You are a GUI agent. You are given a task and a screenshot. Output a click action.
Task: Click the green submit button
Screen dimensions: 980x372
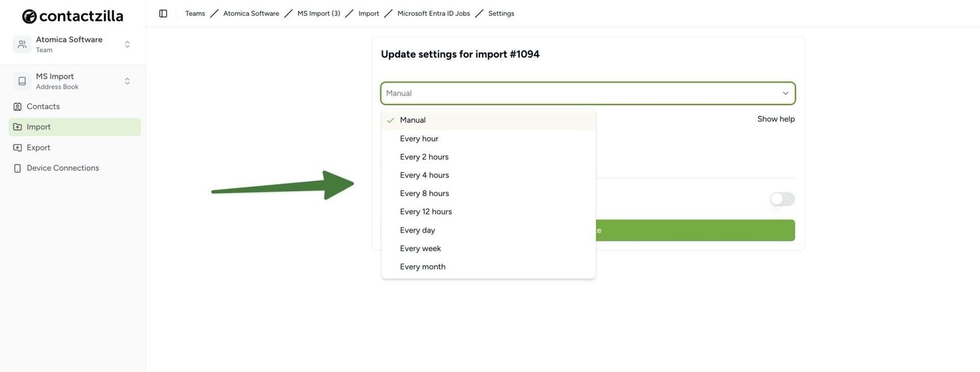pos(695,230)
